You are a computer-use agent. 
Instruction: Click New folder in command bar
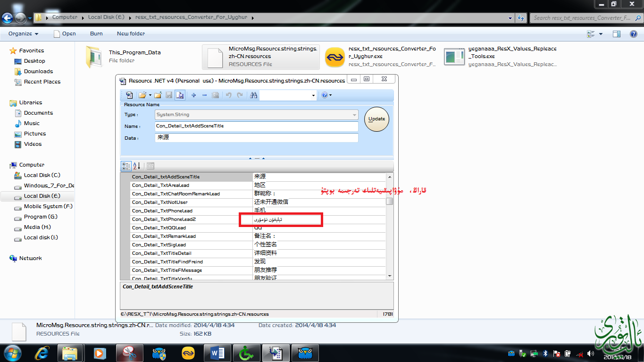point(131,34)
